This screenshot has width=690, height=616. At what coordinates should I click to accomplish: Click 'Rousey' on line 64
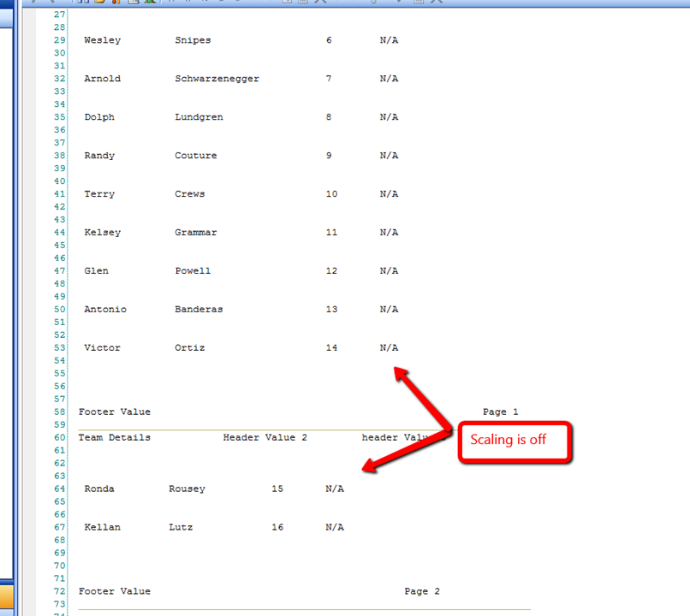[187, 489]
